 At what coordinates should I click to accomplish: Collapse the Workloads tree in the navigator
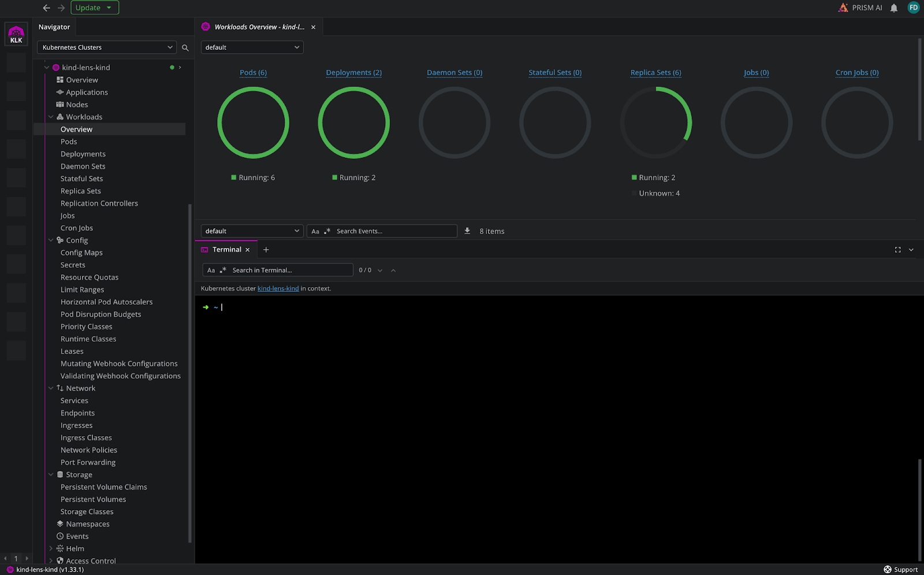click(x=51, y=116)
